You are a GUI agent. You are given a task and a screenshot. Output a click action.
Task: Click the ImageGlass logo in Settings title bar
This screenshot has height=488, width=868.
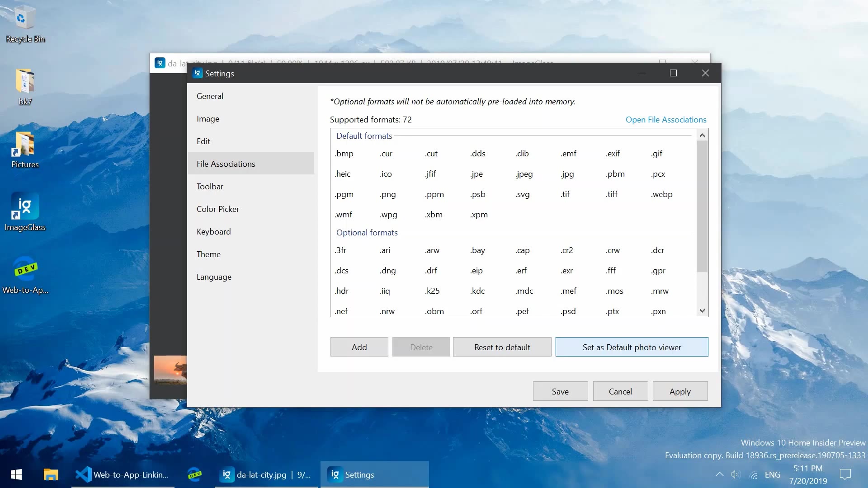[x=198, y=73]
